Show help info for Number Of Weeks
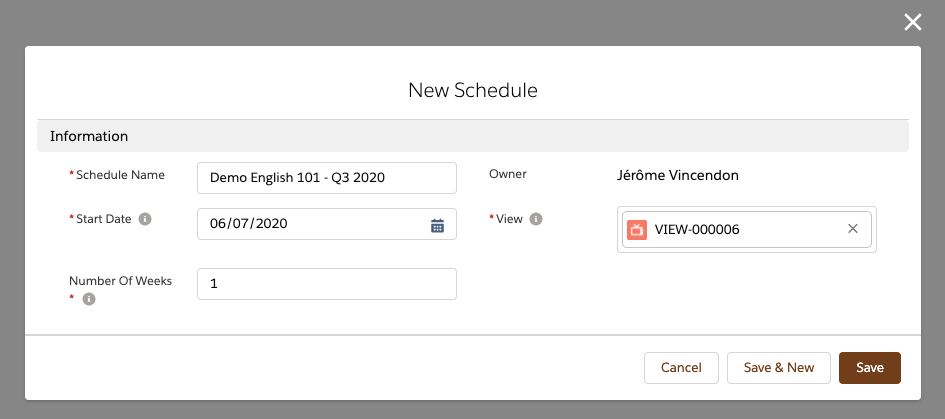This screenshot has height=419, width=945. tap(89, 299)
